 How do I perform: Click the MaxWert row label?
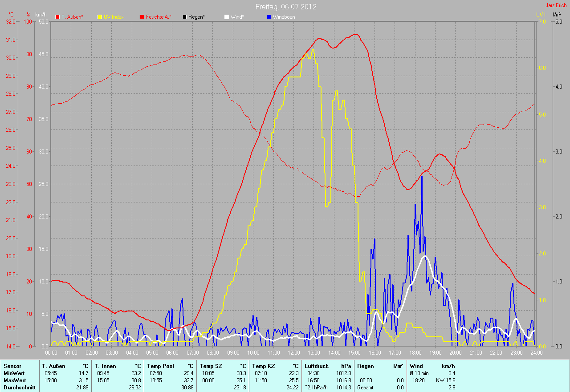14,380
